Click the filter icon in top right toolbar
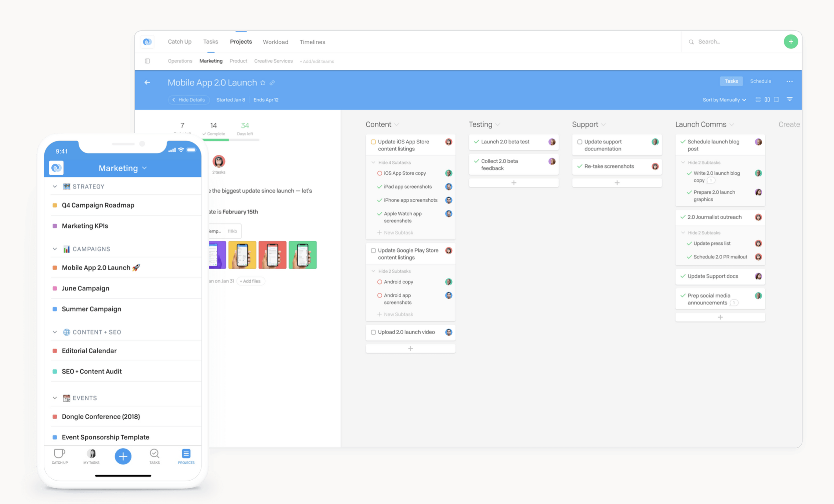834x504 pixels. [790, 99]
